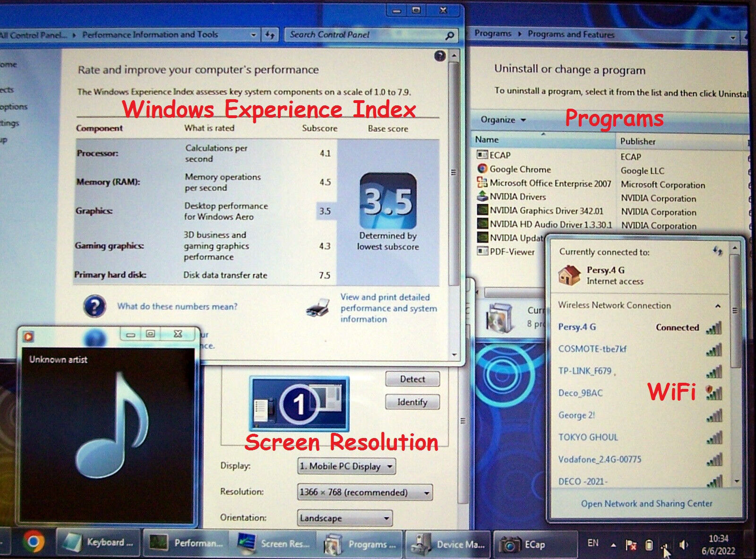Image resolution: width=756 pixels, height=559 pixels.
Task: Click the blue question mark icon
Action: point(94,306)
